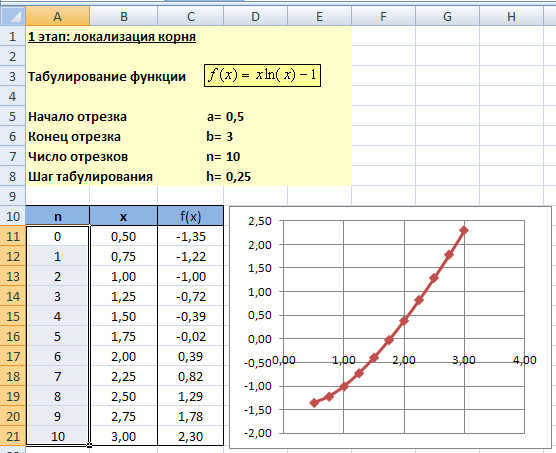This screenshot has width=556, height=453.
Task: Click the x cell '2,50'
Action: click(123, 396)
